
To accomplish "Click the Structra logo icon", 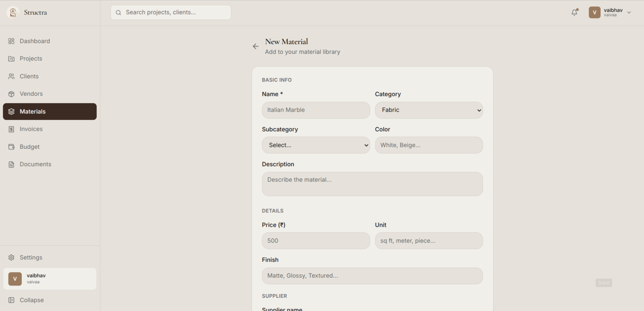I will click(13, 12).
